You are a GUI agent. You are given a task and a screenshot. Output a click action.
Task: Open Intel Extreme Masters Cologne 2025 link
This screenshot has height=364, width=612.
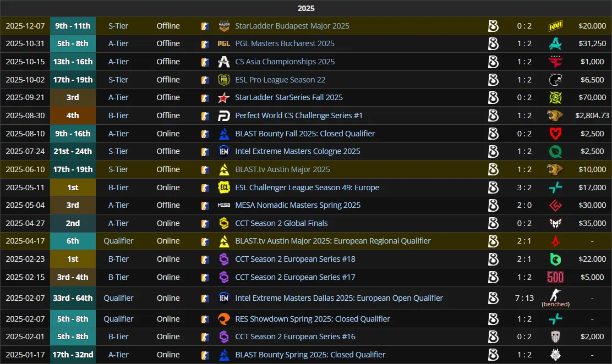(x=297, y=151)
